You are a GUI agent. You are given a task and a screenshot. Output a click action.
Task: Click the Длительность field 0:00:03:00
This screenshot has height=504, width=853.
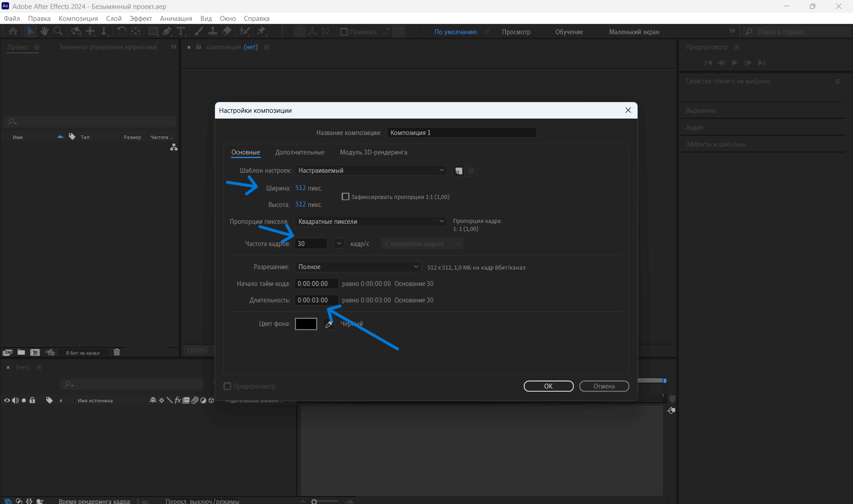(316, 300)
